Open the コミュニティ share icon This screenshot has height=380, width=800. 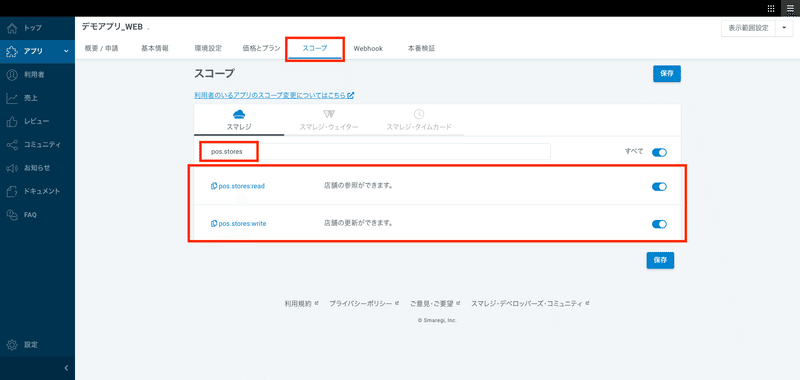pos(13,145)
